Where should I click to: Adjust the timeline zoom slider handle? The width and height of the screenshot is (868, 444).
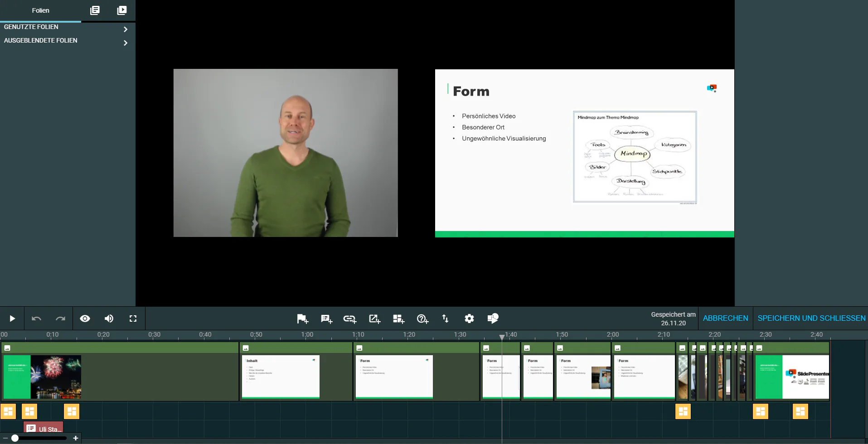(15, 438)
